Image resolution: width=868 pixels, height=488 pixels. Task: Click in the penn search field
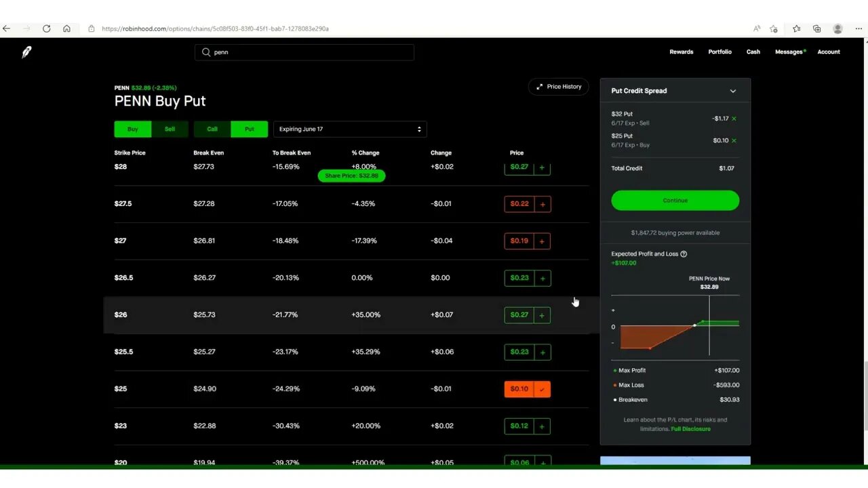click(304, 52)
